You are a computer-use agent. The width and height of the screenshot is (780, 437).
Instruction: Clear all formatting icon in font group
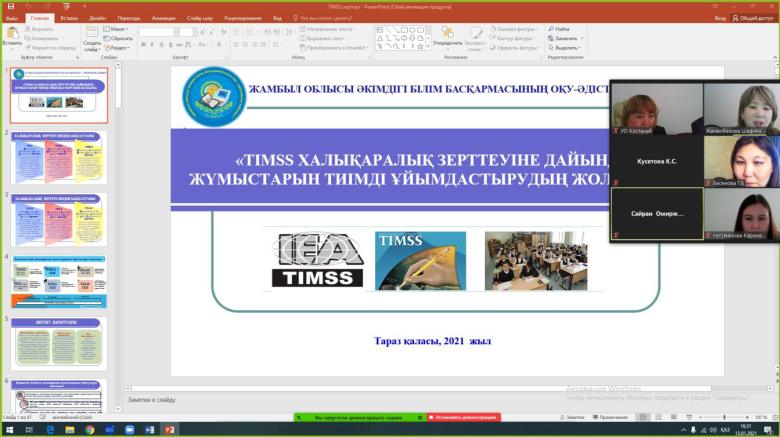click(223, 32)
